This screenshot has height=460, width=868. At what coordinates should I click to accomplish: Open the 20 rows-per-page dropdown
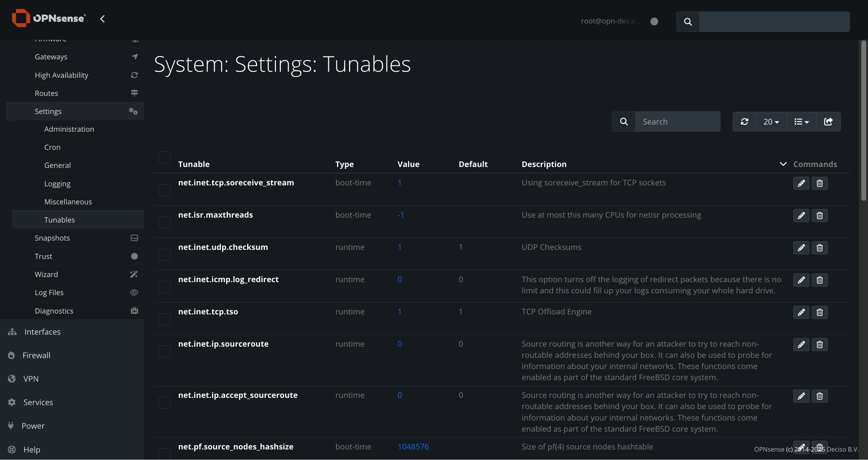(x=771, y=122)
